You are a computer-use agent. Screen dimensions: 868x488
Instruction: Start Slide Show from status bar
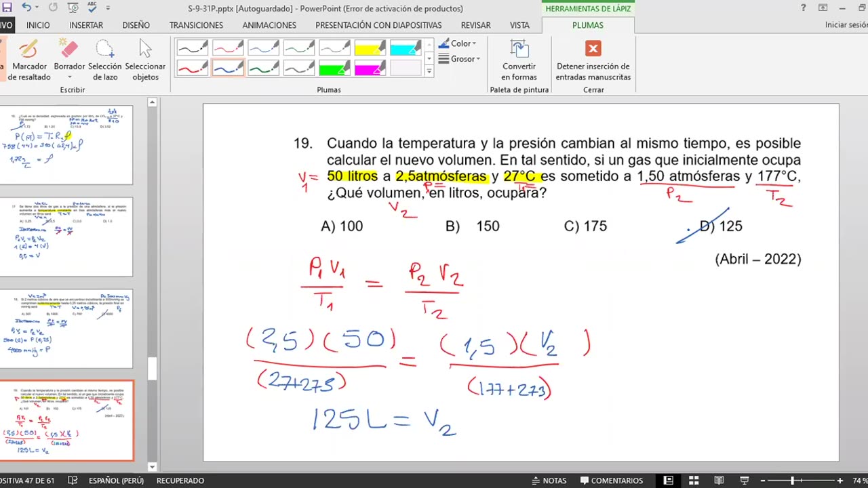(x=744, y=481)
